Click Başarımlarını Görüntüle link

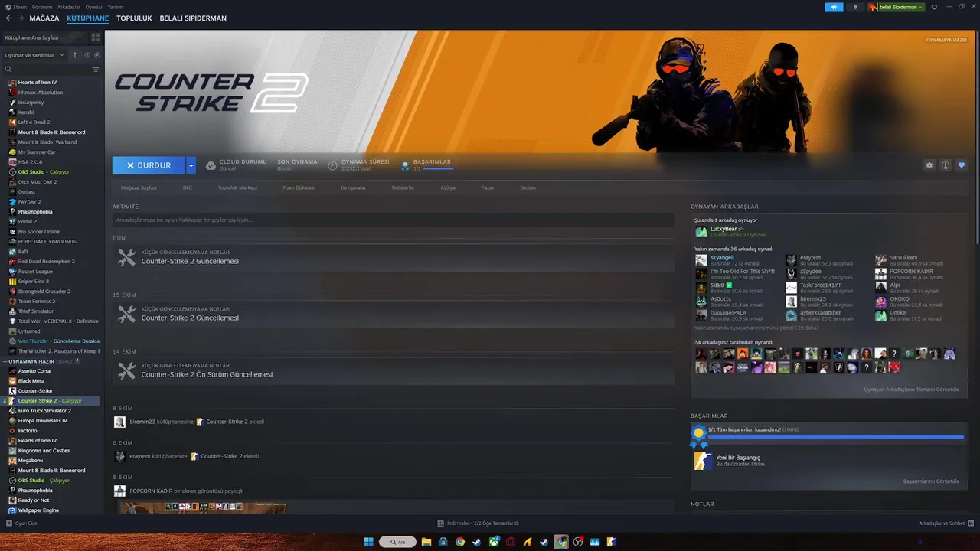[x=931, y=481]
